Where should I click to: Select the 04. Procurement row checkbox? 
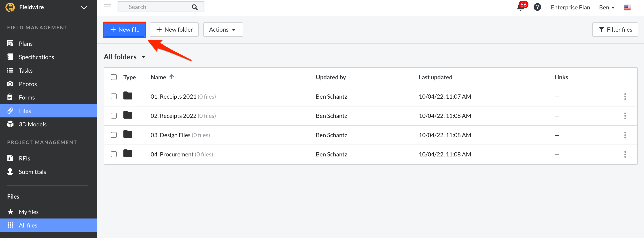(x=114, y=154)
